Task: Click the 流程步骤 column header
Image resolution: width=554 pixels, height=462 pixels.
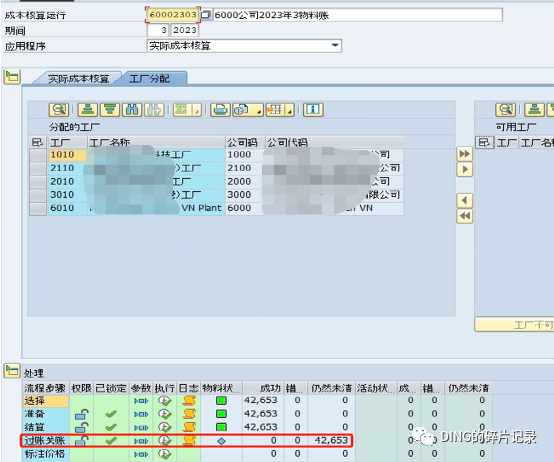Action: click(46, 388)
